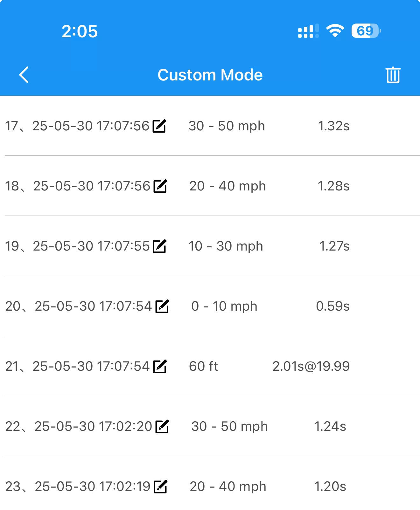
Task: Edit record 17 with the pencil icon
Action: [x=159, y=126]
